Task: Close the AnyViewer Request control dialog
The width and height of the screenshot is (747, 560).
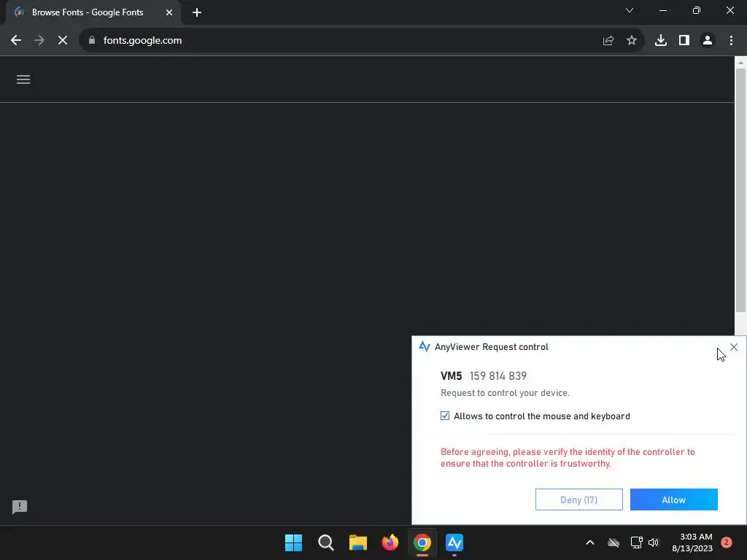Action: point(734,347)
